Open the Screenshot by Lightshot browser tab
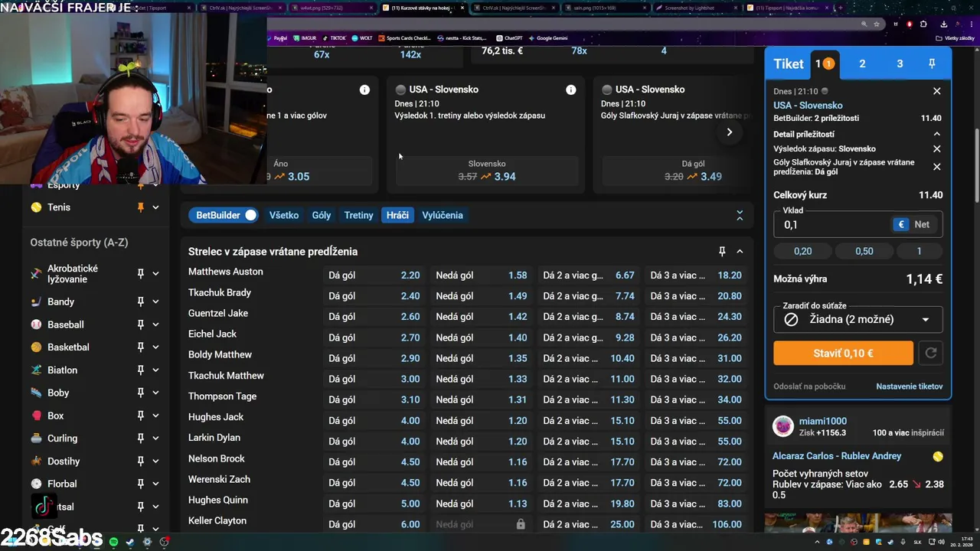The width and height of the screenshot is (980, 551). click(696, 8)
